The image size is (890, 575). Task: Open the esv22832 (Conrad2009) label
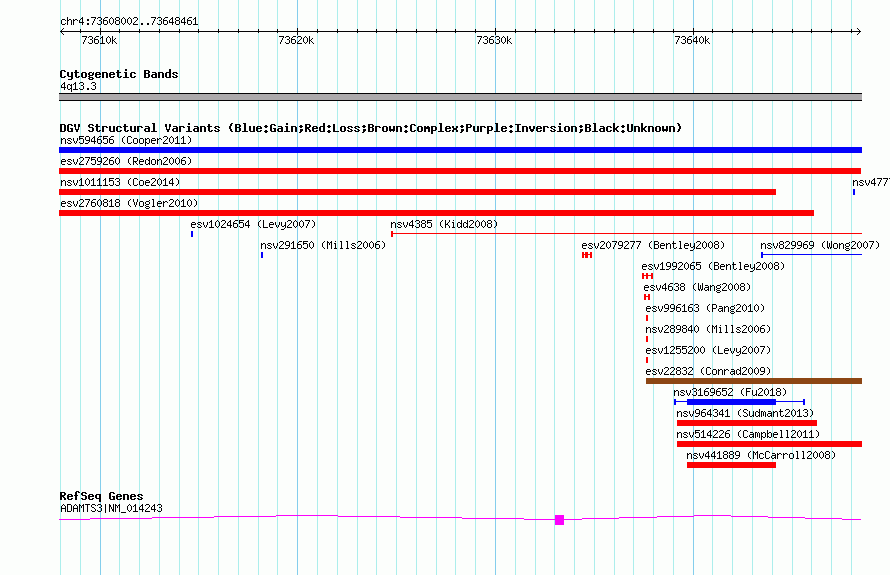(x=708, y=371)
